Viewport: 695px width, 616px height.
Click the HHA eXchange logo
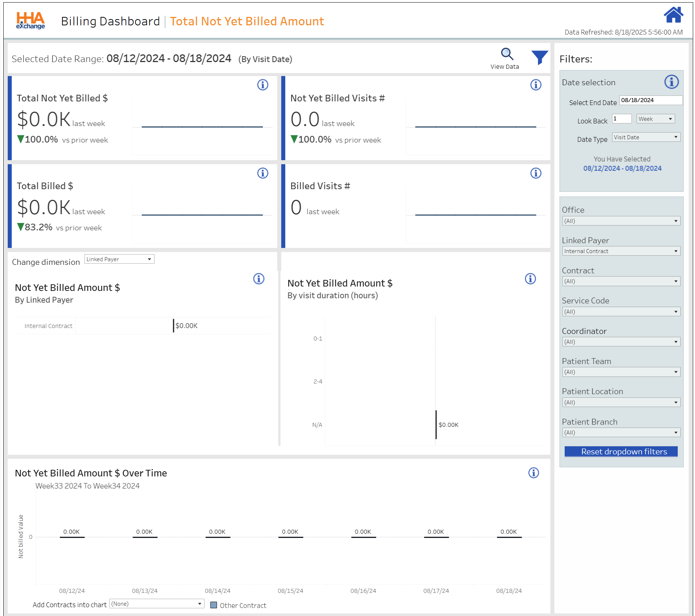[30, 20]
